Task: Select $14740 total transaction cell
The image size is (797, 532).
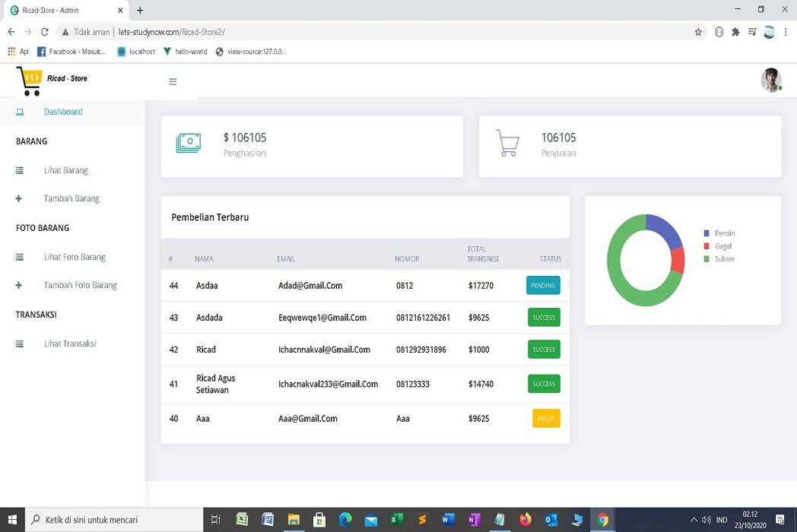Action: pos(481,384)
